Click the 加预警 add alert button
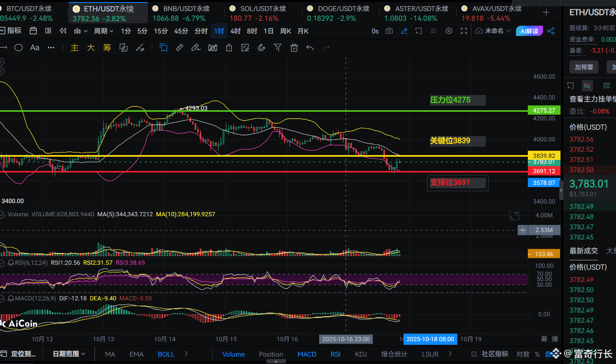This screenshot has height=364, width=616. 584,67
